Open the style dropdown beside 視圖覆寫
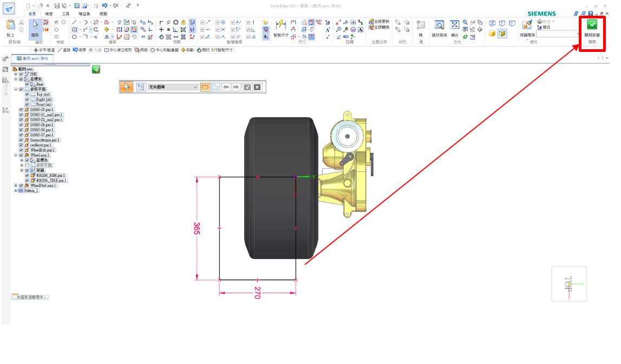Image resolution: width=621 pixels, height=364 pixels. coord(577,35)
